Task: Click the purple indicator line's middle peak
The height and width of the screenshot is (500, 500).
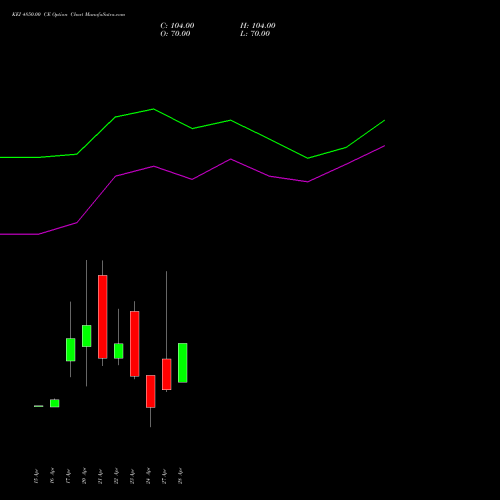Action: [x=231, y=159]
